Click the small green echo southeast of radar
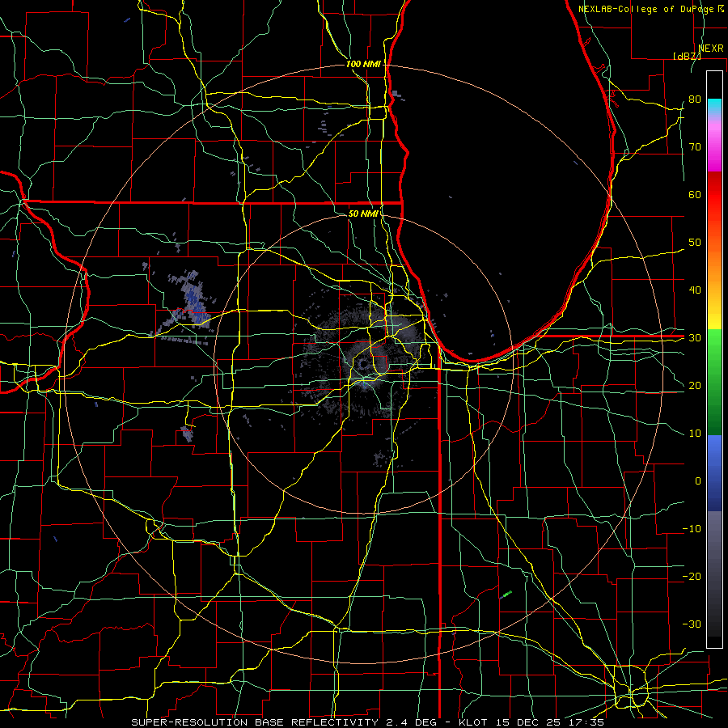728x728 pixels. pyautogui.click(x=507, y=594)
